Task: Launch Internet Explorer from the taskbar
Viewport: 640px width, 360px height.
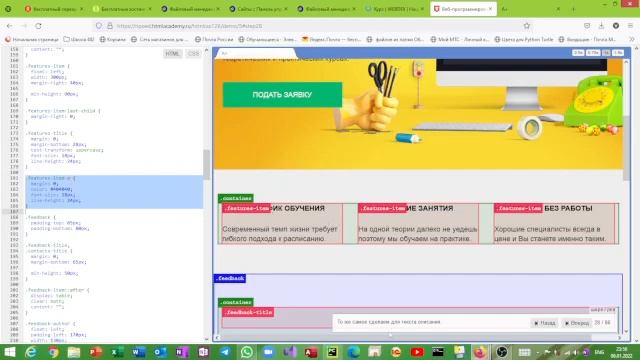Action: pos(31,352)
